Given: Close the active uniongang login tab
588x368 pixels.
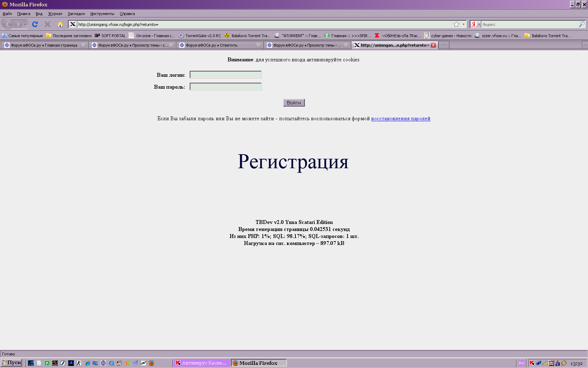Looking at the screenshot, I should (x=433, y=45).
